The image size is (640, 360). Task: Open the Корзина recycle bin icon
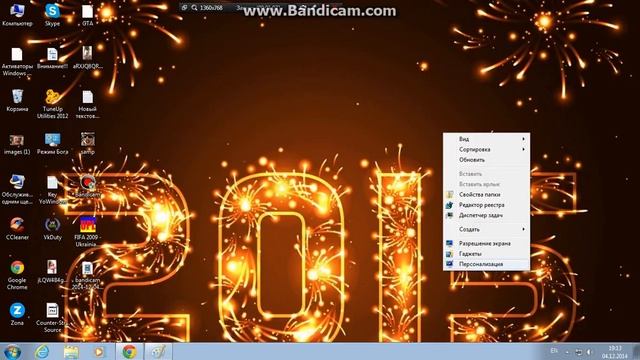[17, 100]
